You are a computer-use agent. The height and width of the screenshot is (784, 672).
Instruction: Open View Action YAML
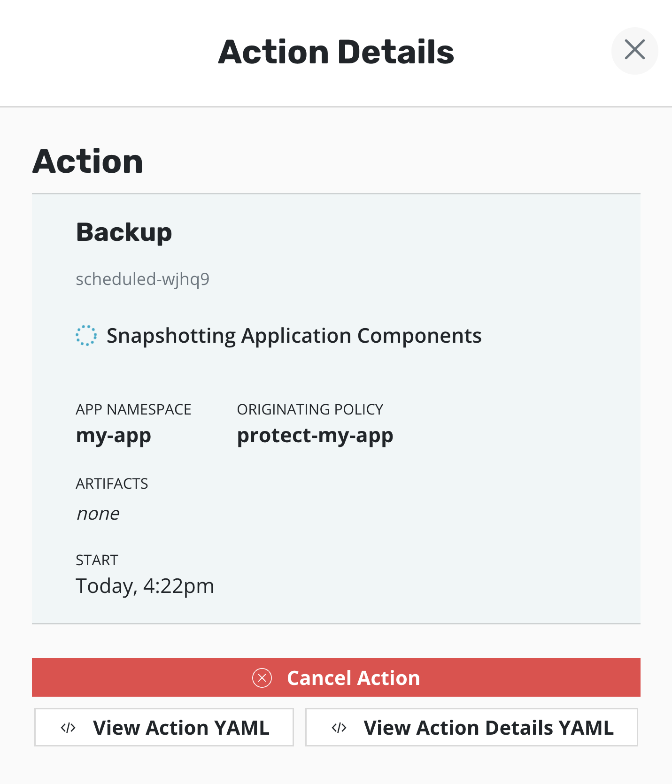164,728
